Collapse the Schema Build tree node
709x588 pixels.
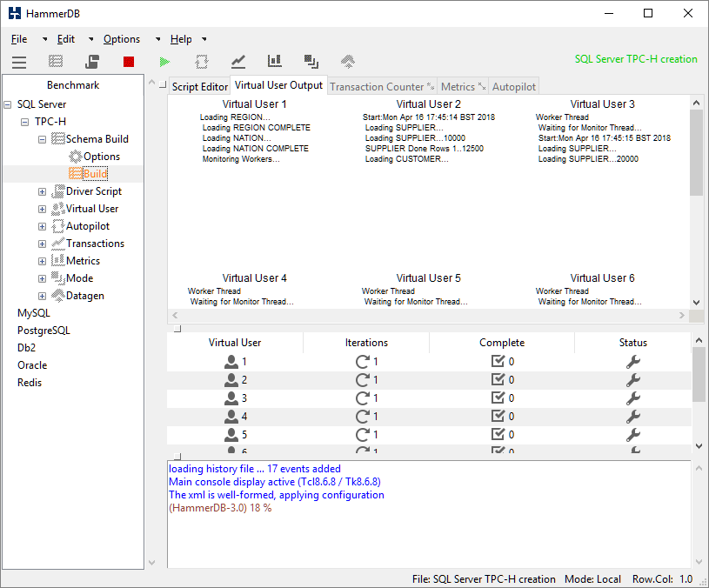[x=42, y=140]
